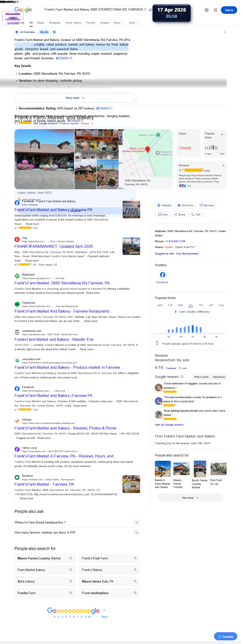Click the Translate floating button

click(x=225, y=637)
